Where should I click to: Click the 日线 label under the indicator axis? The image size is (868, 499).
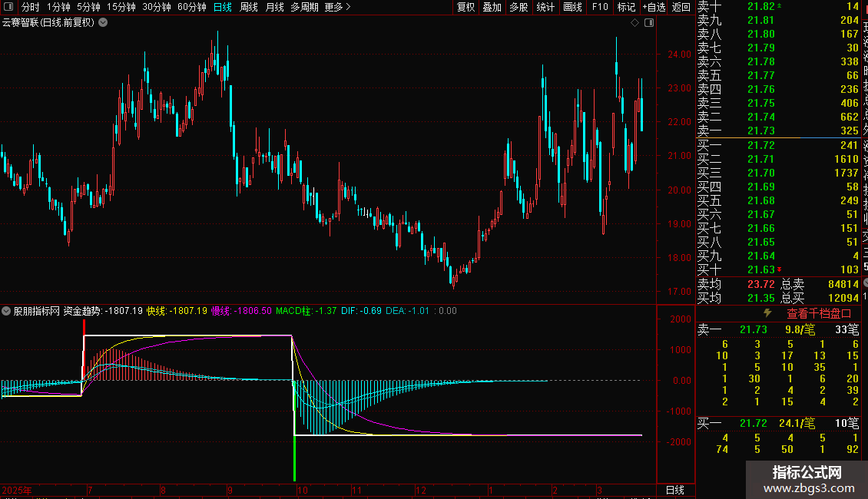click(x=674, y=490)
